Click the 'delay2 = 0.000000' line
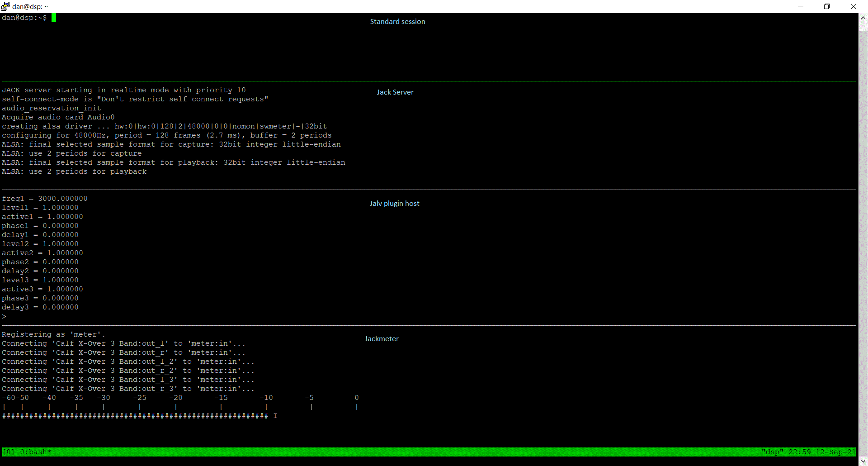Screen dimensions: 868x466 40,271
